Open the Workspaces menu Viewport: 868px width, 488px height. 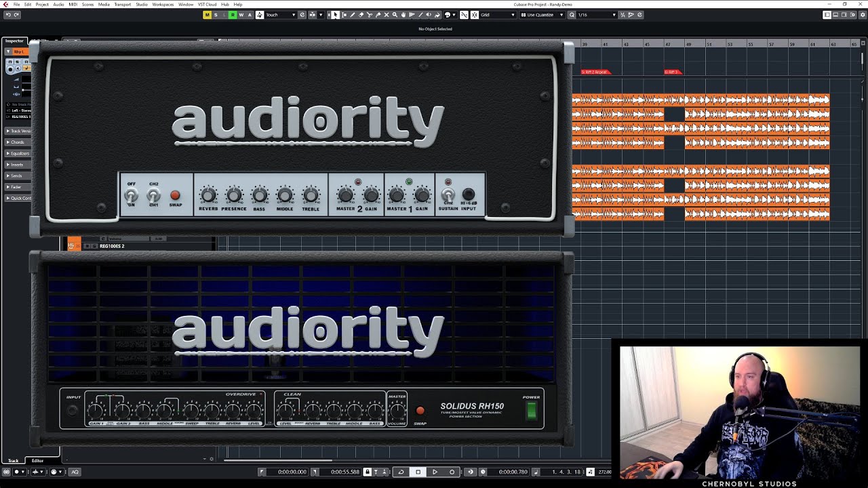click(x=163, y=4)
